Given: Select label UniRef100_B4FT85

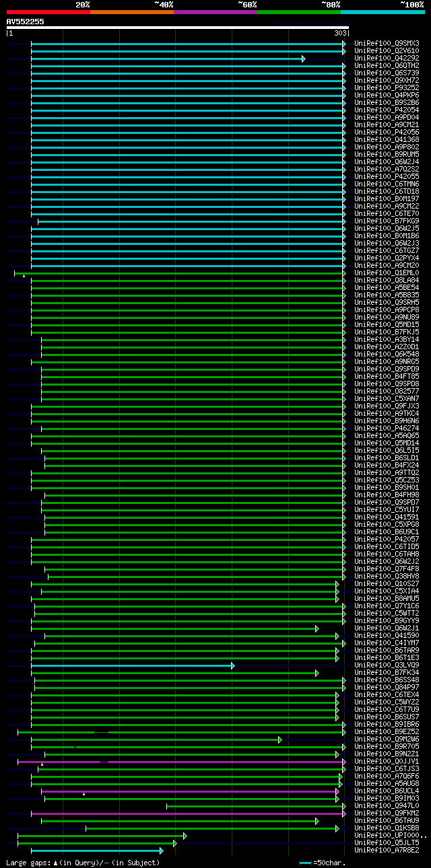Looking at the screenshot, I should pyautogui.click(x=387, y=377).
